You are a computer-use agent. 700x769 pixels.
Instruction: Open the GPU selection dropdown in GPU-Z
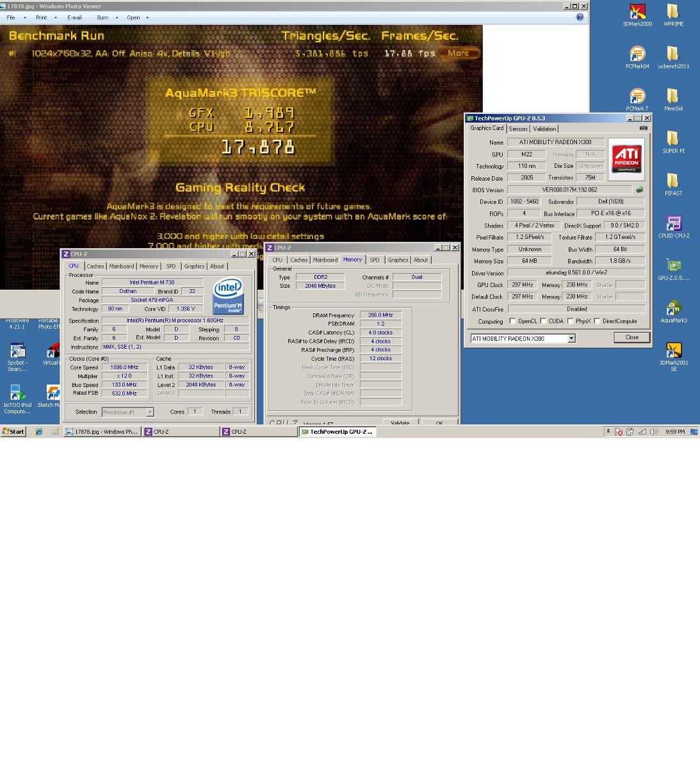571,338
